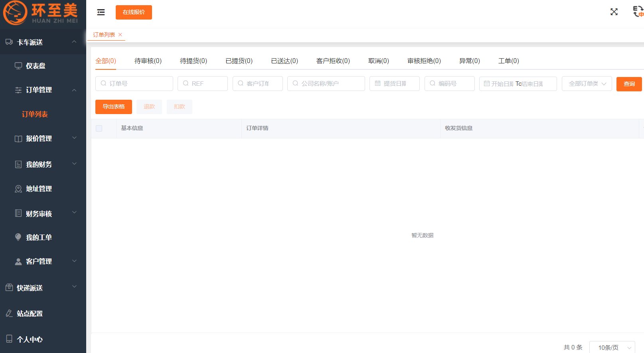
Task: Open the 10条/页 page size dropdown
Action: (x=612, y=347)
